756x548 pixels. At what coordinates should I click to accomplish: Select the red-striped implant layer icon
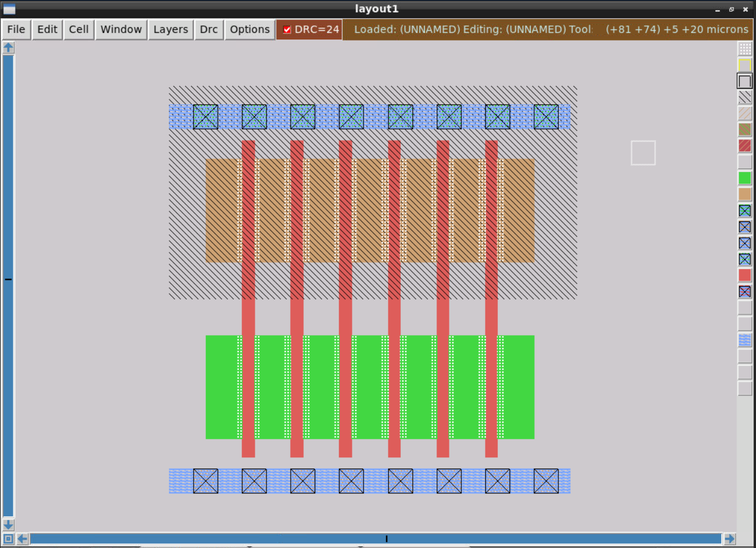pyautogui.click(x=744, y=145)
